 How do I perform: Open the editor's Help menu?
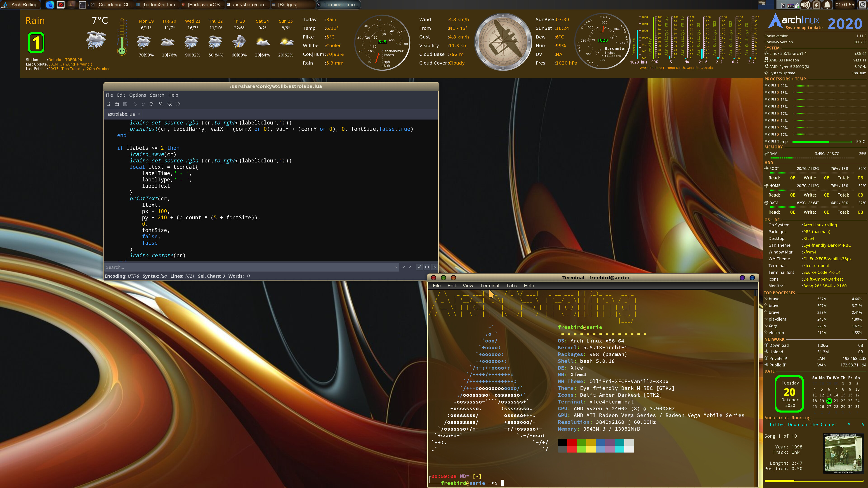[x=173, y=95]
